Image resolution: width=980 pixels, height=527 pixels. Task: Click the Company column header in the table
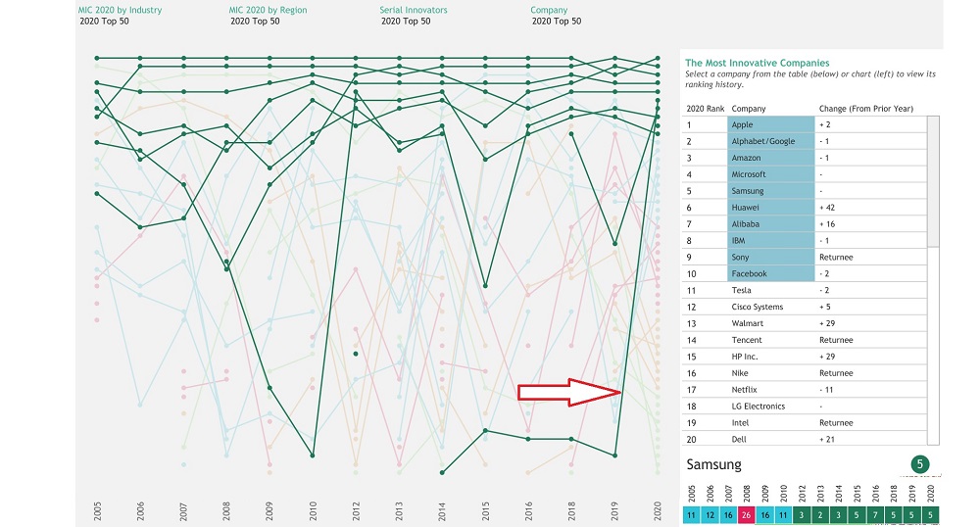pos(748,108)
